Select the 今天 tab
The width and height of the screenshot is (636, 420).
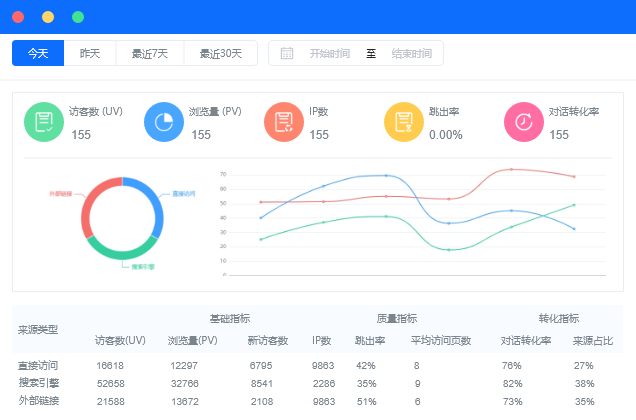point(38,53)
